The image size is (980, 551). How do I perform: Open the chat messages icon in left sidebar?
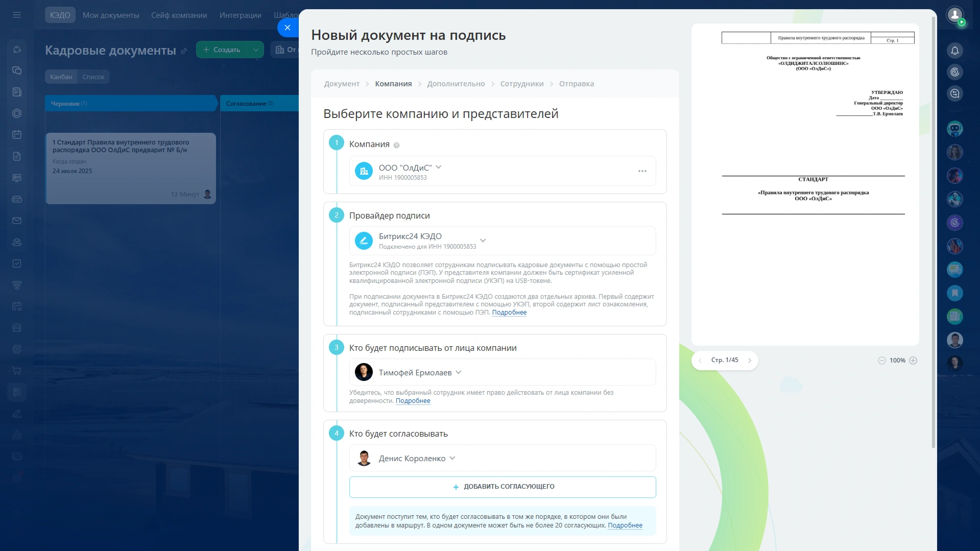point(17,70)
